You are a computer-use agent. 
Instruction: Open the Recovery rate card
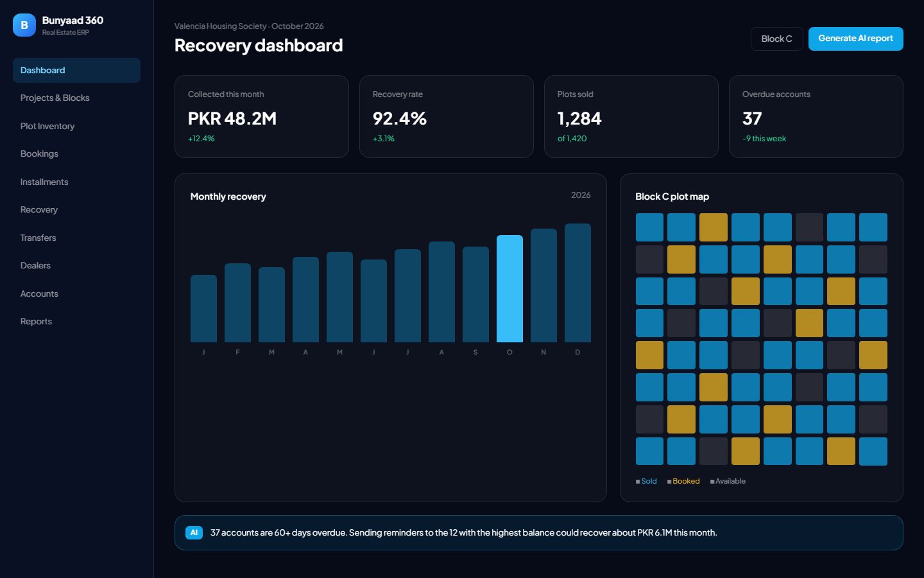tap(447, 116)
